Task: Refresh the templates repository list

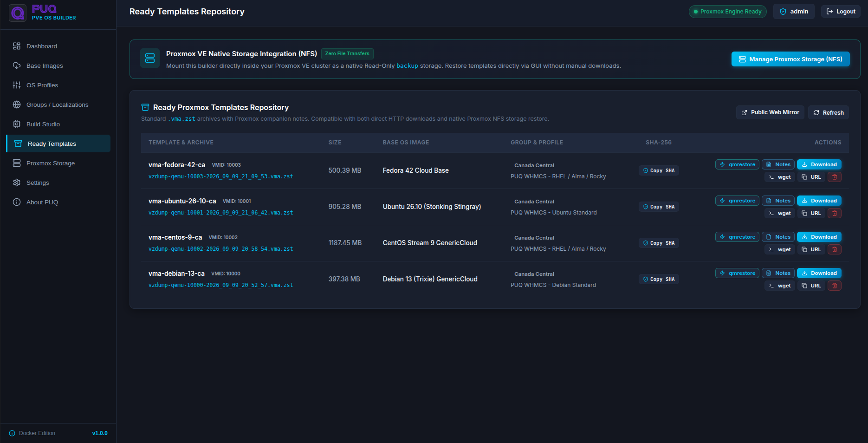Action: [829, 112]
